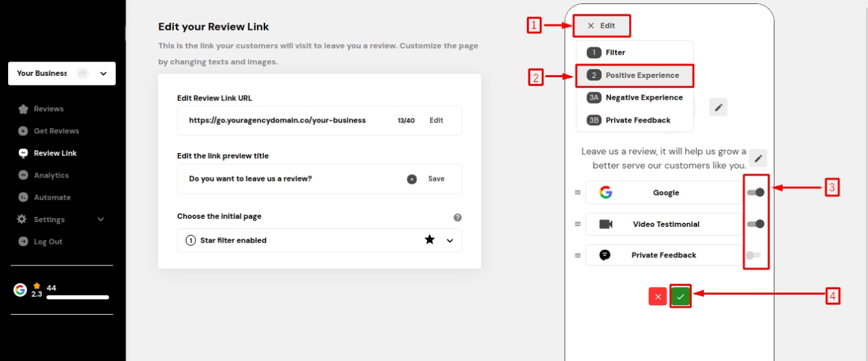Screen dimensions: 868x361
Task: Click the drag handle beside Google
Action: pos(578,193)
